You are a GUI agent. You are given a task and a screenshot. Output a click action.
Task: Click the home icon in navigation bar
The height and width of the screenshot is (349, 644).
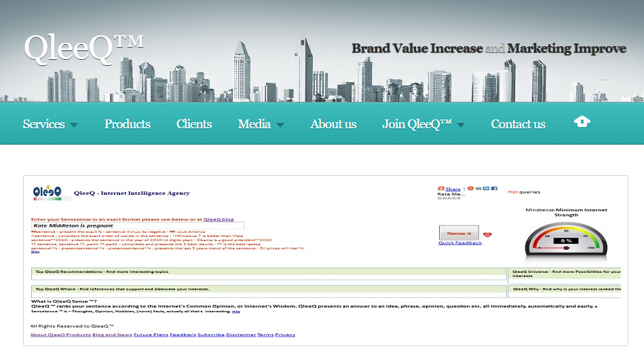tap(582, 122)
